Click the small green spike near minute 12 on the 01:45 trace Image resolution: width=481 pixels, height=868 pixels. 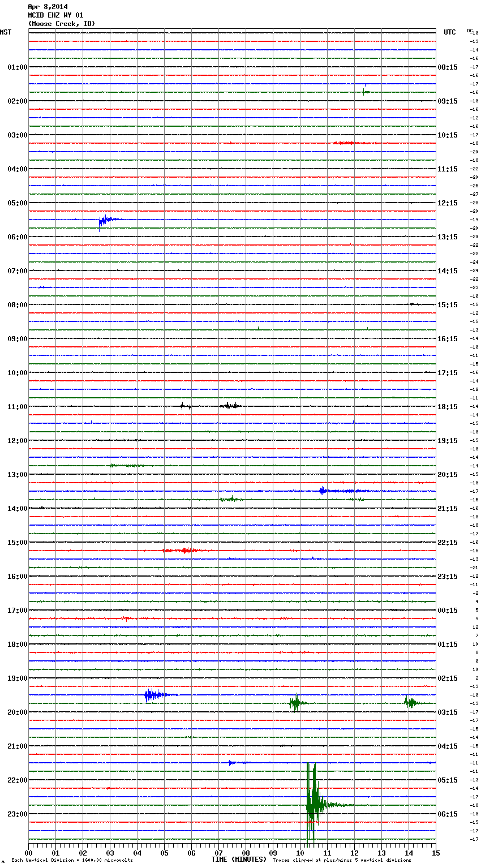point(365,91)
